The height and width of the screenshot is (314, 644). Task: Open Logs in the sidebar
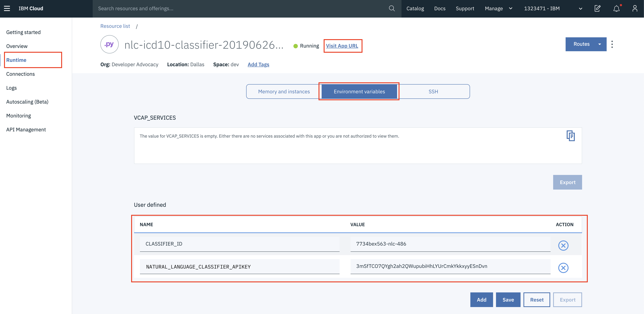tap(12, 88)
